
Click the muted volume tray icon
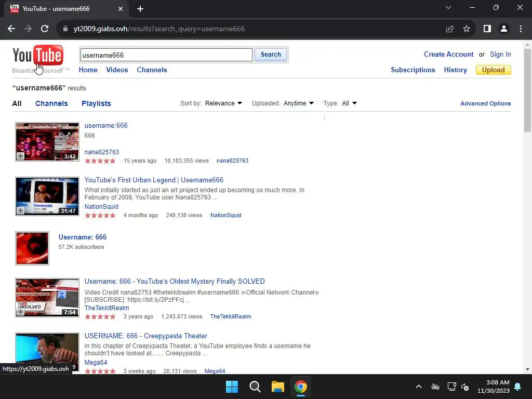pos(465,387)
